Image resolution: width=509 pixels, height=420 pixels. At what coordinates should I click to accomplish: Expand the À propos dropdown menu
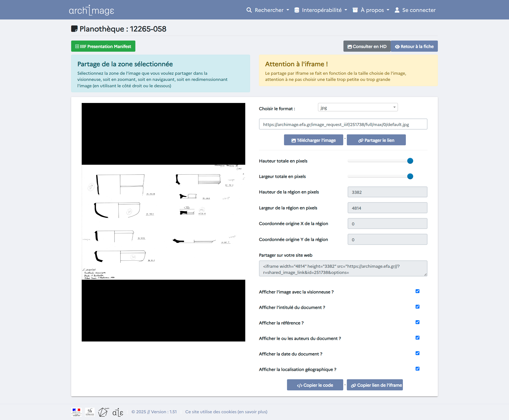[x=371, y=10]
